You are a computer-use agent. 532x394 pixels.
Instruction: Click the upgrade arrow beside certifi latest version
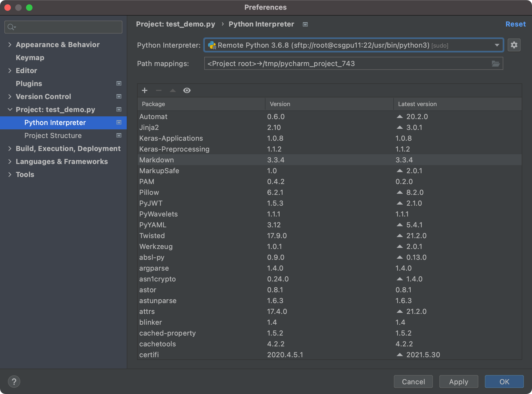pos(400,355)
